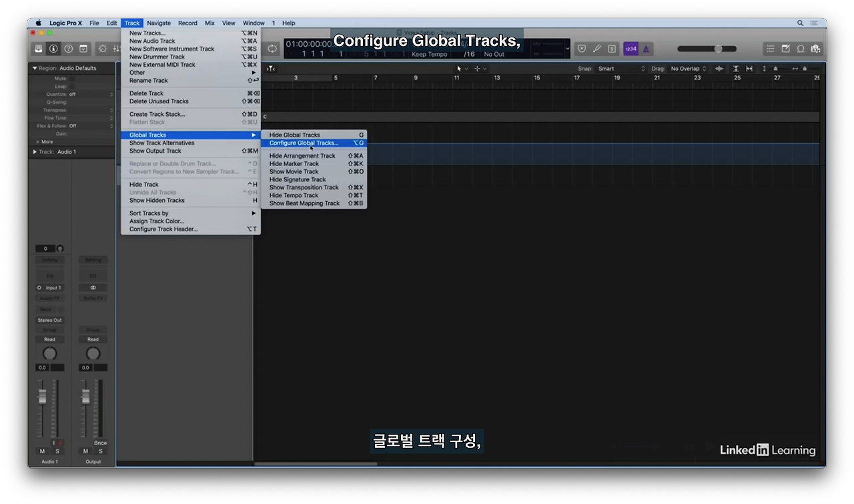
Task: Toggle record enable R on Audio 1
Action: tap(60, 443)
